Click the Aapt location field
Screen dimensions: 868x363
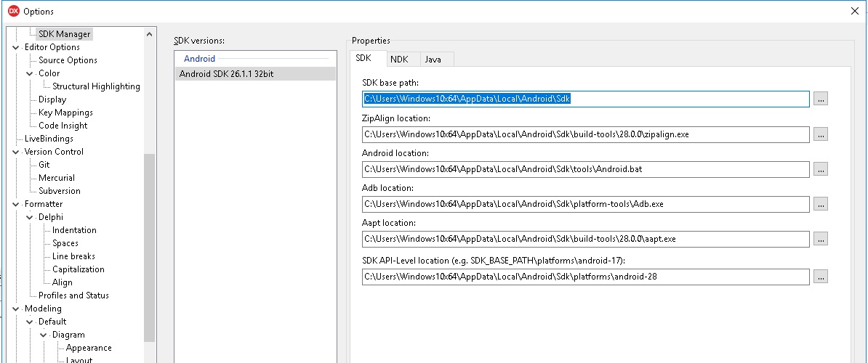[x=586, y=239]
